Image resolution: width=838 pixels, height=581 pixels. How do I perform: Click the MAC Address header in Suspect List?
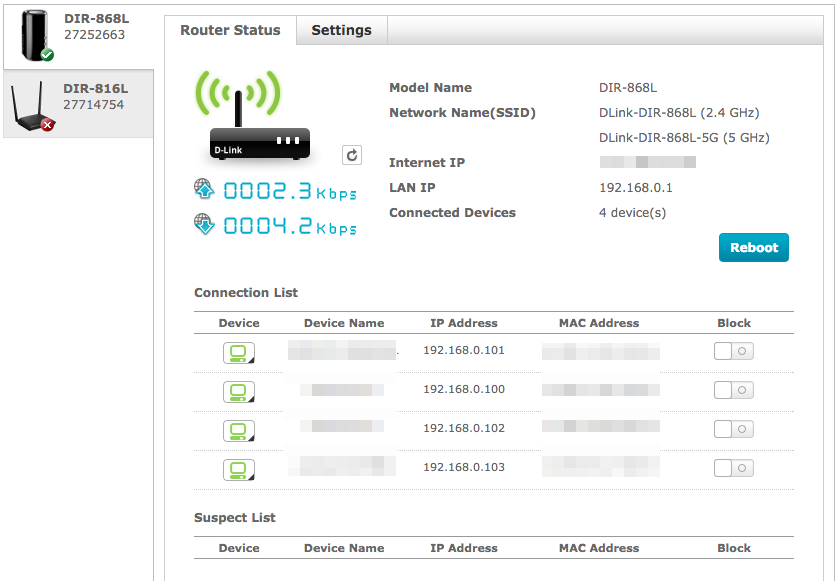tap(599, 548)
